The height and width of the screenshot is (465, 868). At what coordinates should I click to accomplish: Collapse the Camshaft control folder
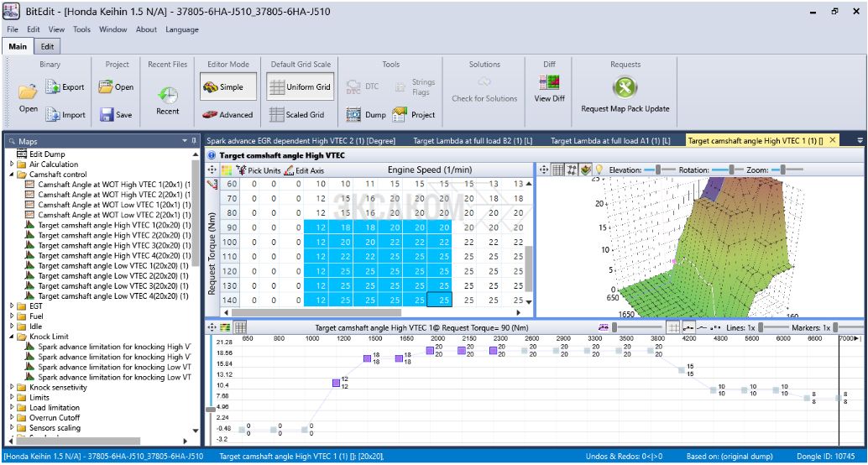tap(12, 175)
